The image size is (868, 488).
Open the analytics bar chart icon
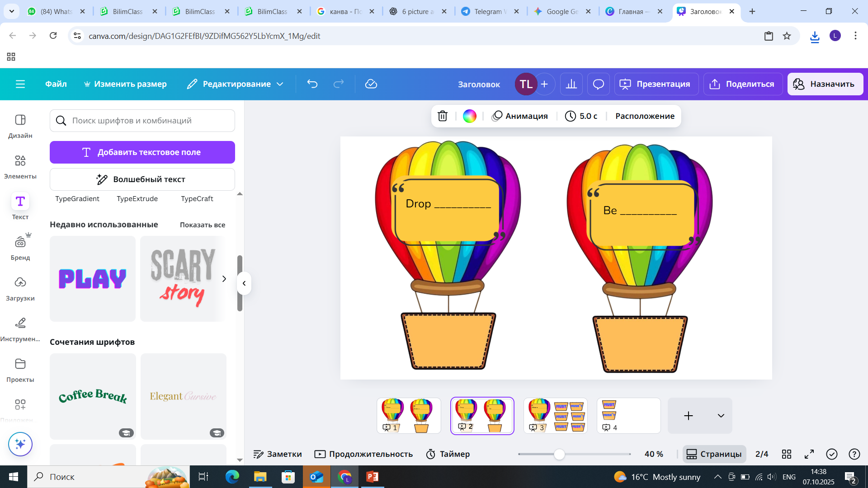pos(571,84)
